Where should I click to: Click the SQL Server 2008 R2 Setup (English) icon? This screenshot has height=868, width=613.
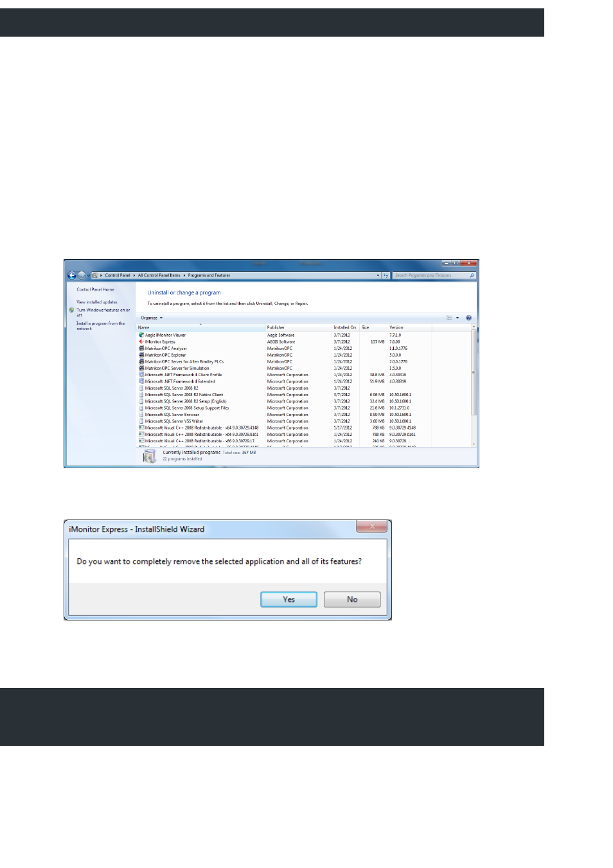coord(141,401)
